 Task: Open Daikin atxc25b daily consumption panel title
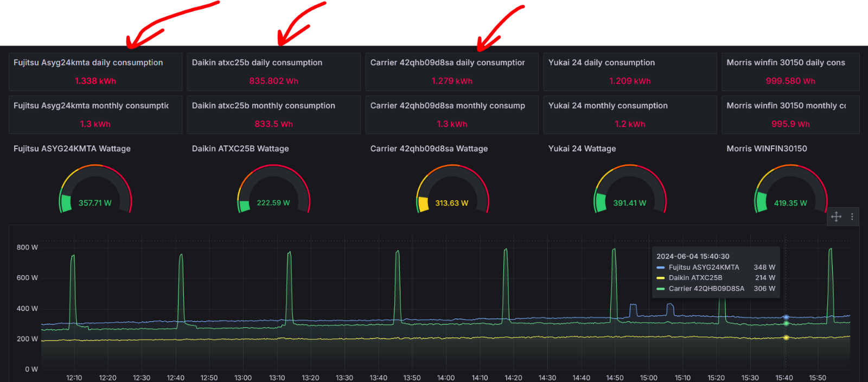(257, 62)
